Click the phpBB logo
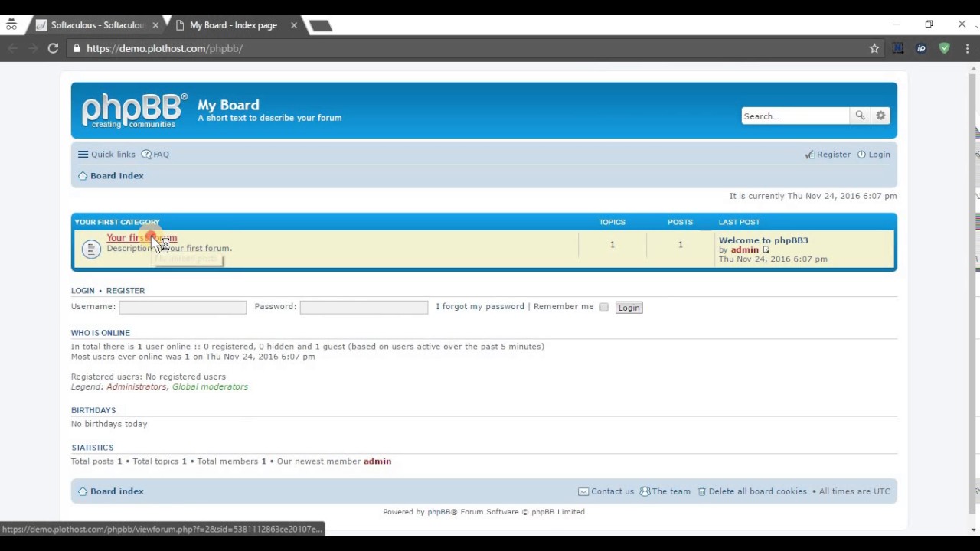 click(x=134, y=111)
